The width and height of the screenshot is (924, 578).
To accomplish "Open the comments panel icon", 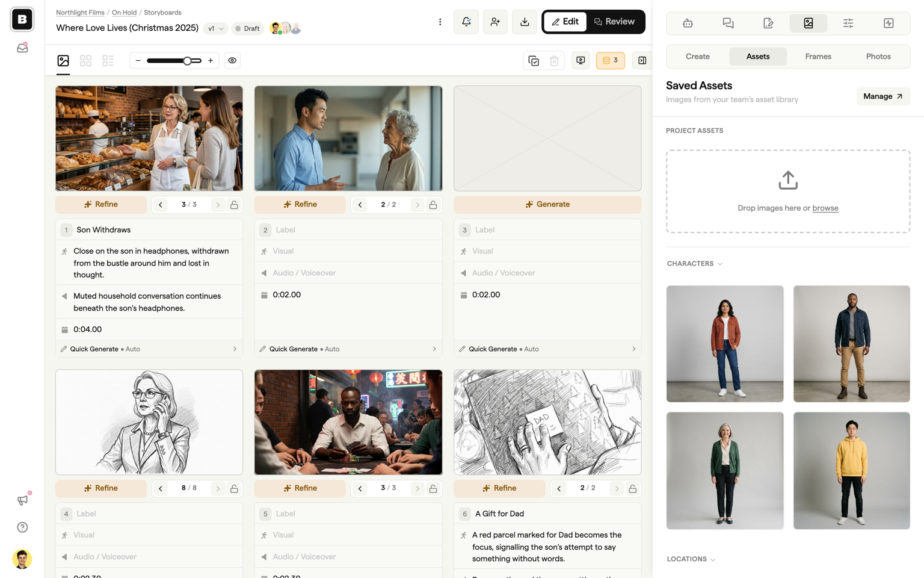I will pos(728,23).
